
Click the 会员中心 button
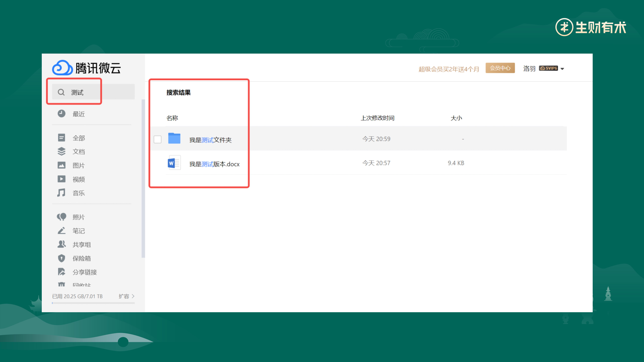pyautogui.click(x=500, y=68)
